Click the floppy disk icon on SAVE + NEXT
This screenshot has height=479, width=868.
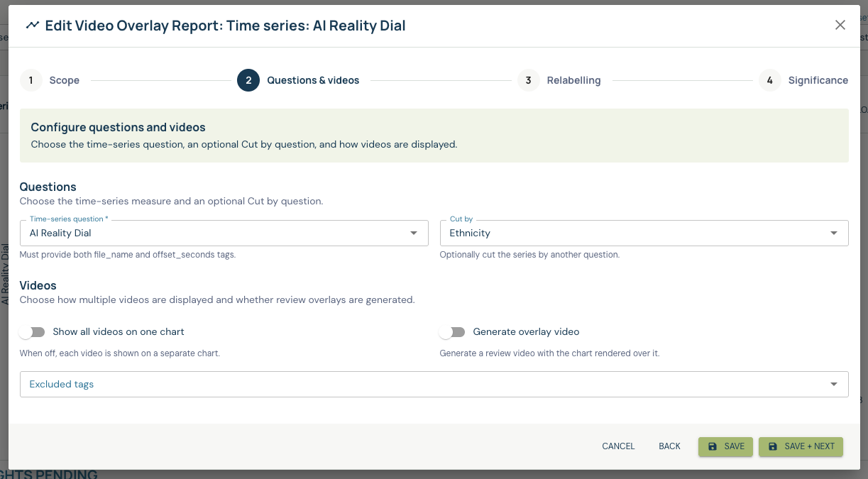773,446
